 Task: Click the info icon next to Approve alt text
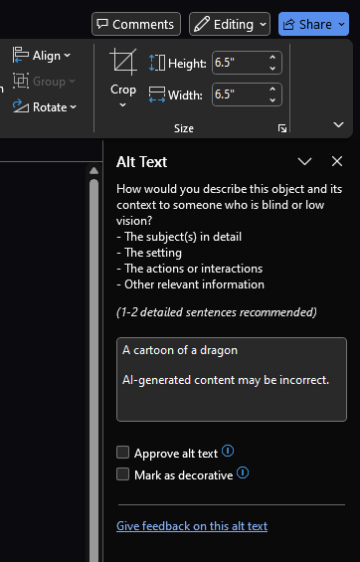click(x=228, y=451)
